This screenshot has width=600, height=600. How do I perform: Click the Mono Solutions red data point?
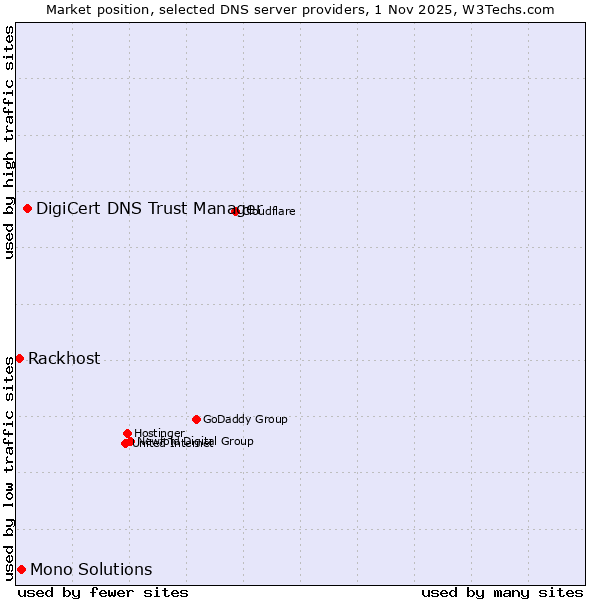point(21,569)
